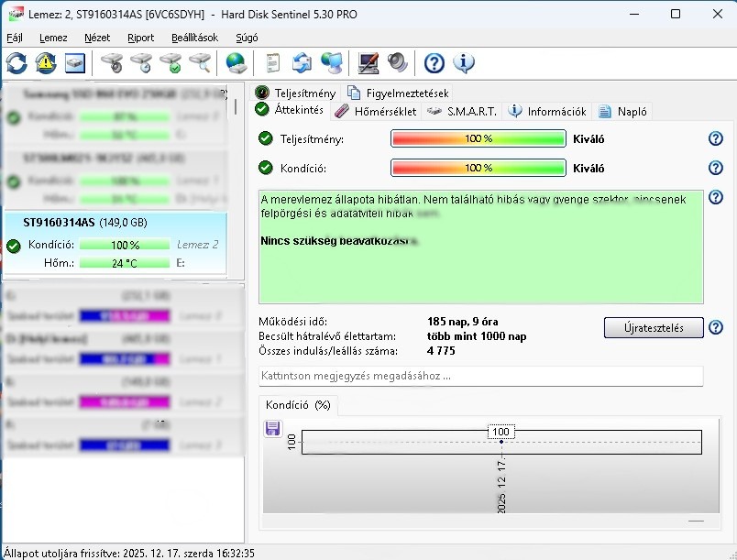
Task: Click the disk with green checkmark icon
Action: [170, 63]
